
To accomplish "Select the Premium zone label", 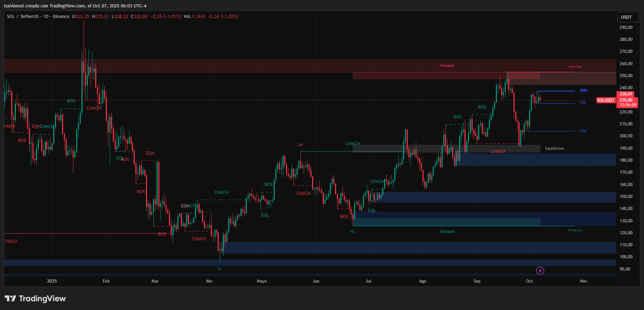I will click(x=447, y=66).
